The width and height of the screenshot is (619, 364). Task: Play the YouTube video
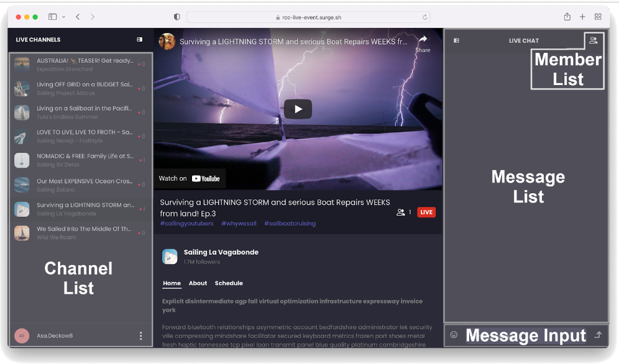point(298,109)
